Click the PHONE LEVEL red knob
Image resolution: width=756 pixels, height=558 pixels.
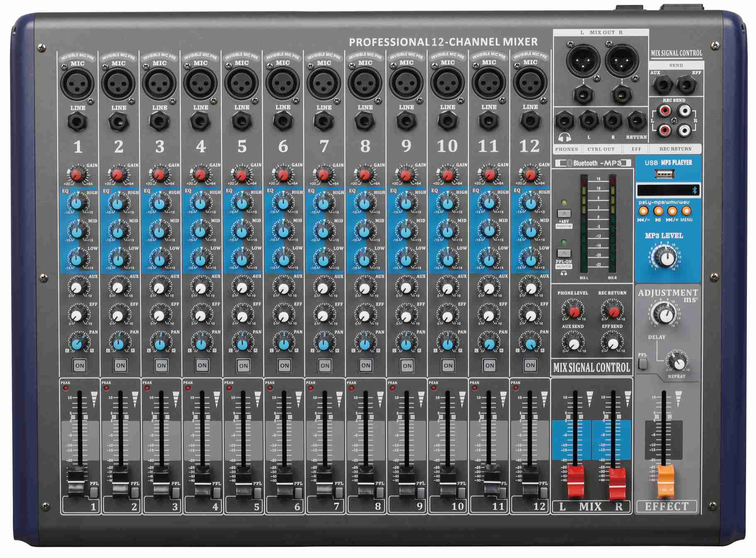pos(574,311)
